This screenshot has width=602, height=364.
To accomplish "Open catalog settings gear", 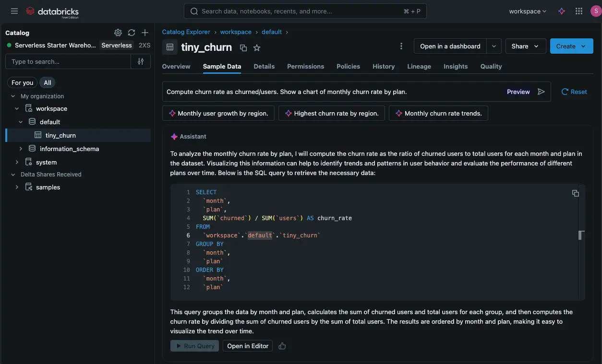I will [x=118, y=33].
